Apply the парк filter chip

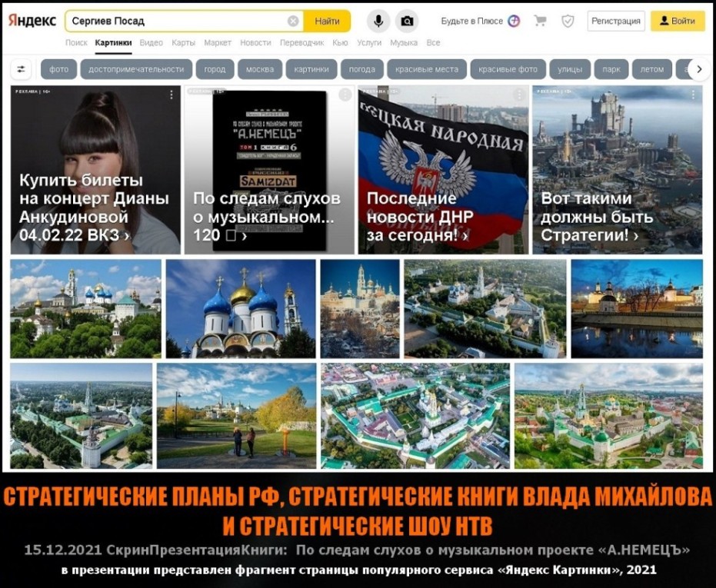pos(611,69)
